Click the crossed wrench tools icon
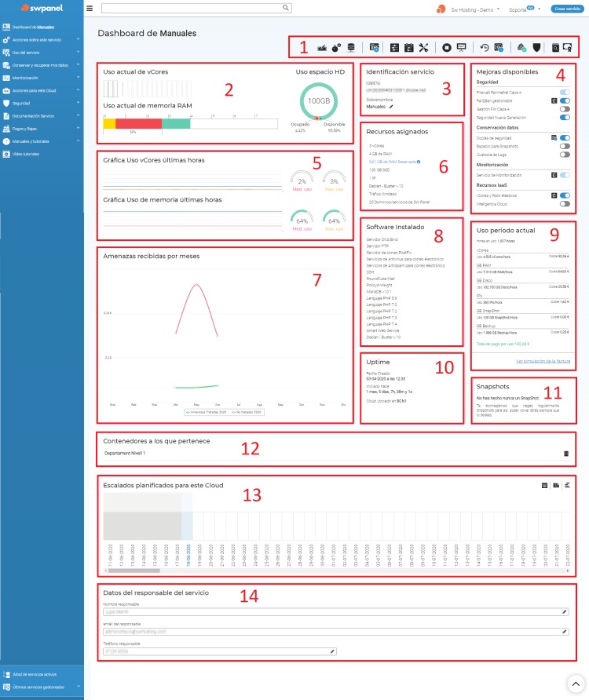 [x=423, y=48]
